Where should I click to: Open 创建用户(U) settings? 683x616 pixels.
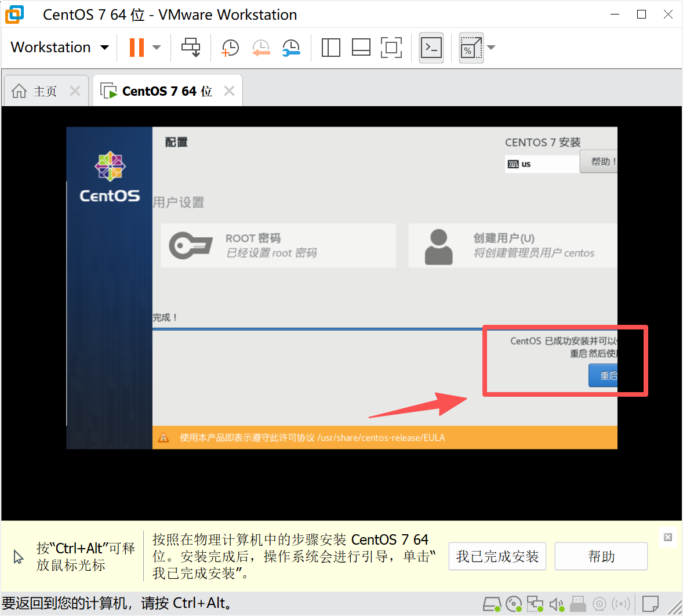513,245
